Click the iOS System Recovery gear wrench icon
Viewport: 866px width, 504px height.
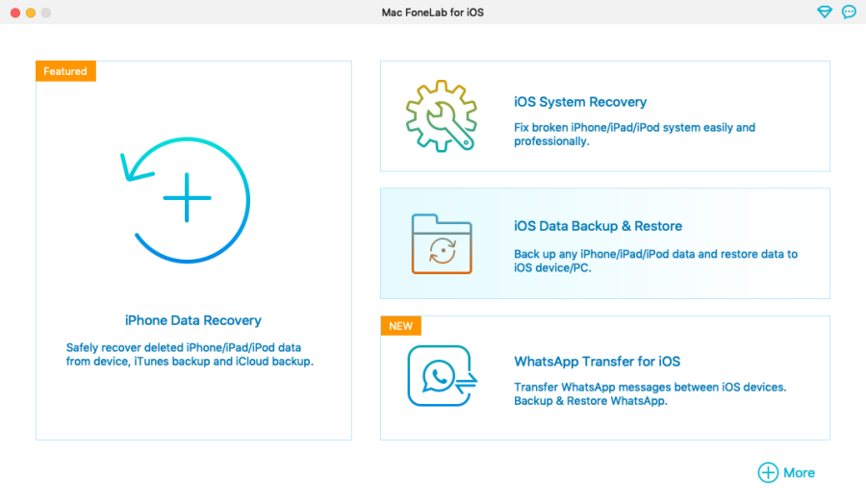[x=442, y=116]
